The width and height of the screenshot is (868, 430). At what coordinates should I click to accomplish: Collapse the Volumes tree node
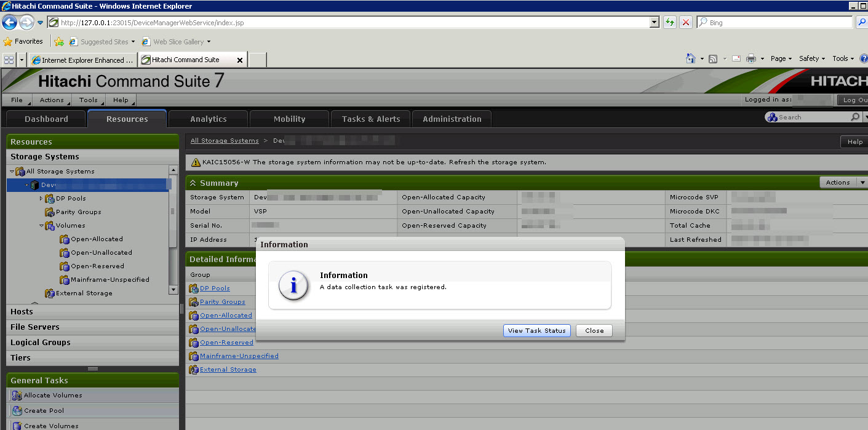41,226
